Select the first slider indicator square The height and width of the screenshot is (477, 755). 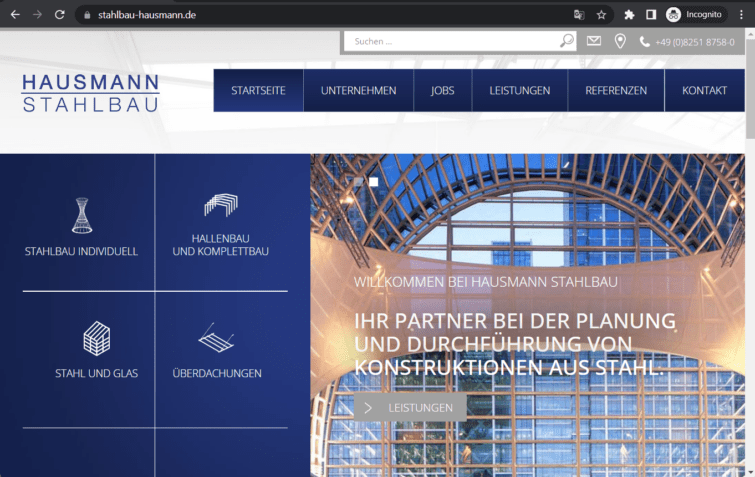pos(359,182)
